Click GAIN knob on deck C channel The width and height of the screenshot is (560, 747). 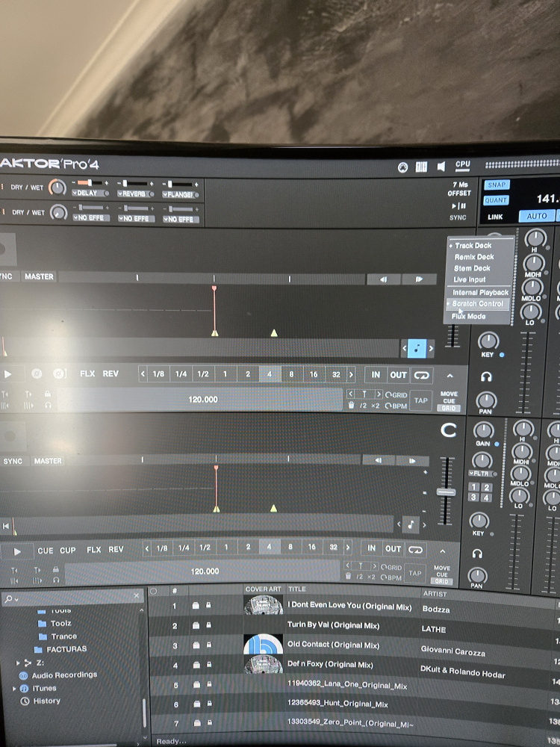(483, 430)
